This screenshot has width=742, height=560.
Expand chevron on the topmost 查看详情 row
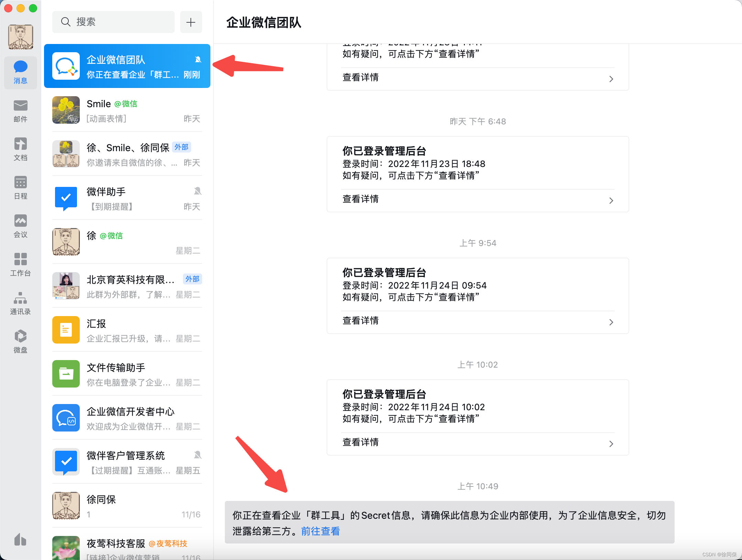[x=611, y=79]
